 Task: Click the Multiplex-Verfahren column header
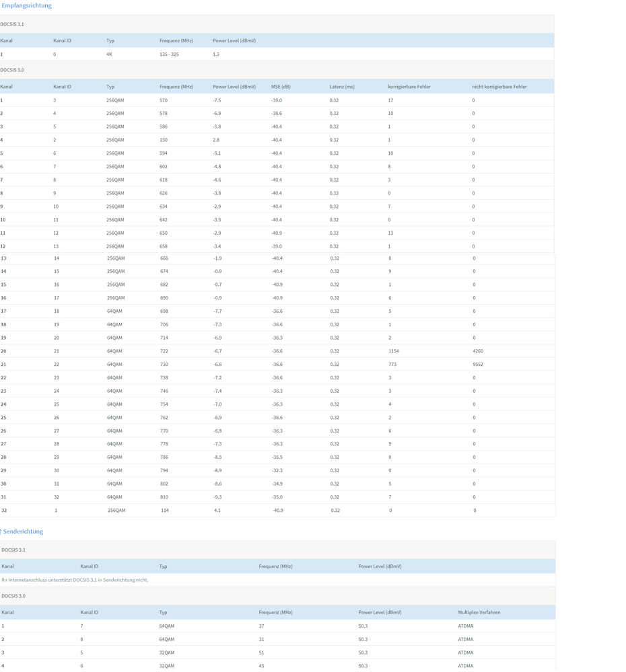(x=479, y=612)
